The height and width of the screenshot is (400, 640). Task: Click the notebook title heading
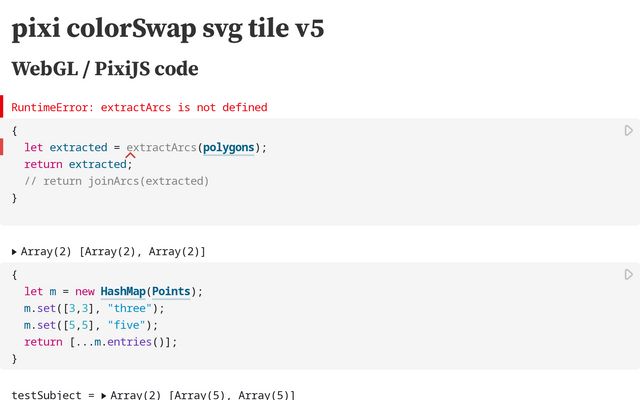[x=167, y=28]
